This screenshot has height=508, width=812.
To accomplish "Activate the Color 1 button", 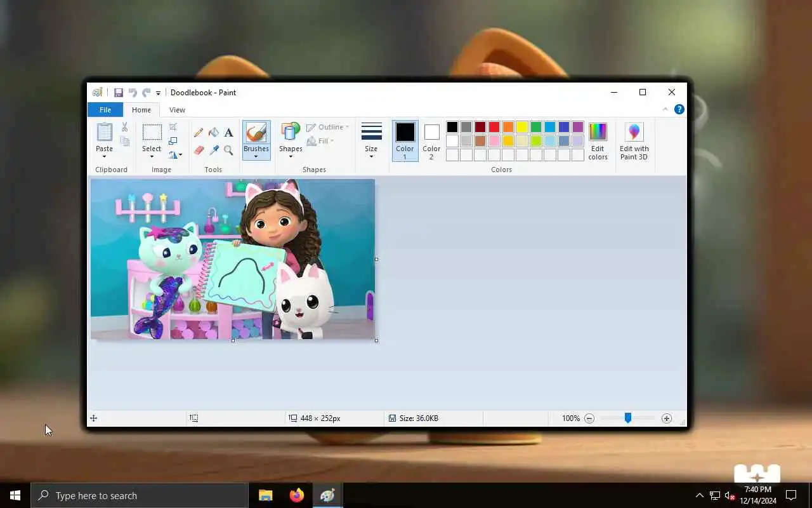I will pyautogui.click(x=405, y=141).
